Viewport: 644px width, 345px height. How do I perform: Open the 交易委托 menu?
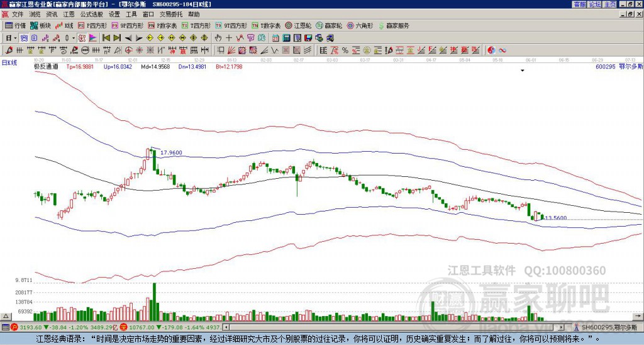coord(172,14)
